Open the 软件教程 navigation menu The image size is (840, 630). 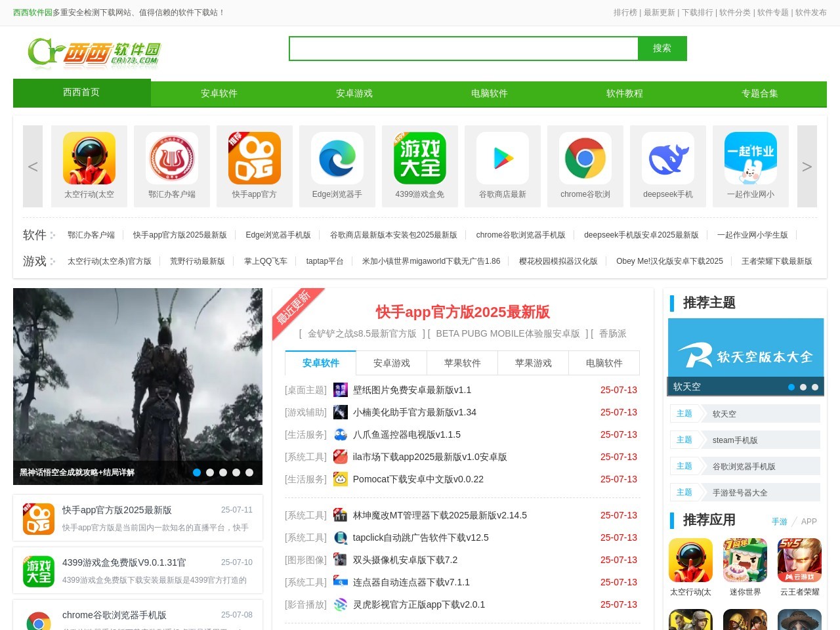tap(624, 93)
